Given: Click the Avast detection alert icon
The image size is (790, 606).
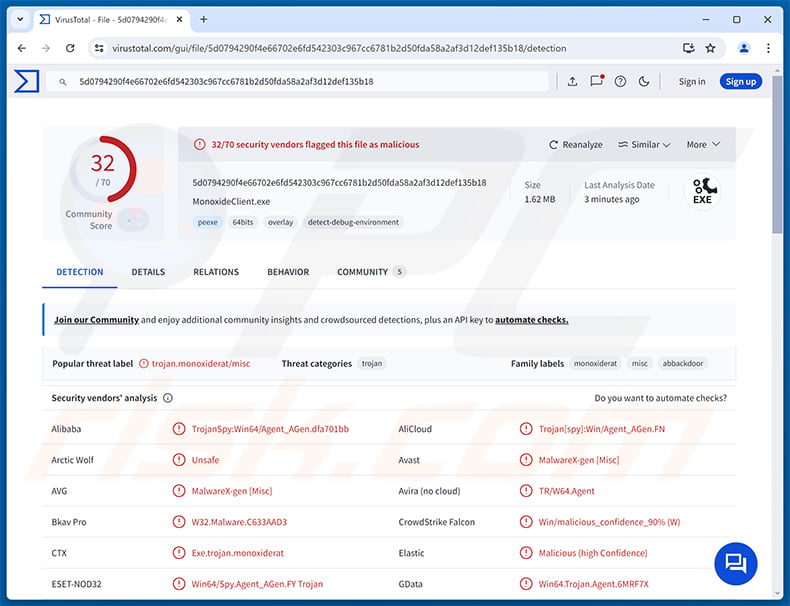Looking at the screenshot, I should point(526,460).
